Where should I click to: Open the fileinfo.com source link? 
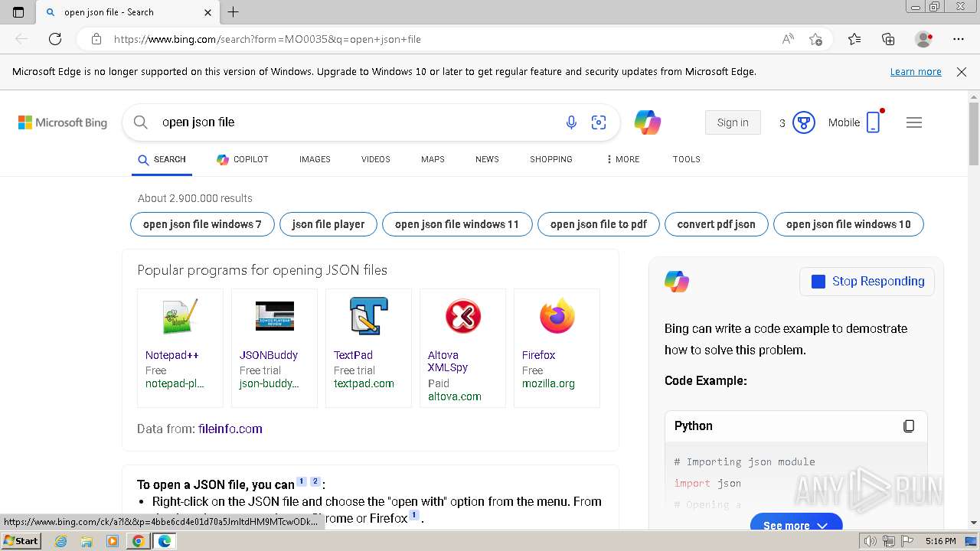[230, 429]
